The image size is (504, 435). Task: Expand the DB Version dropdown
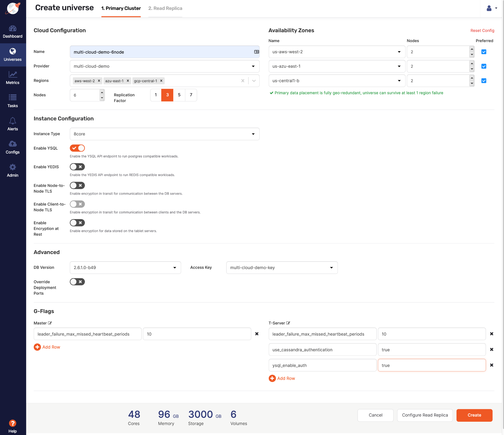(x=125, y=268)
